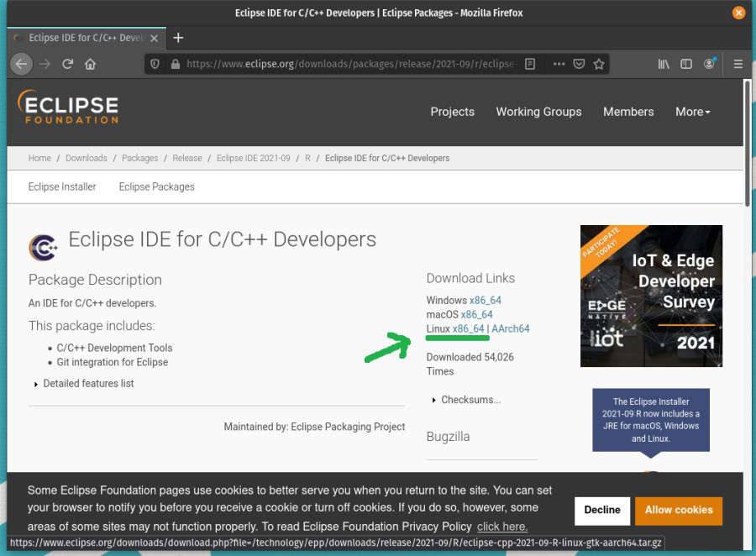This screenshot has height=556, width=756.
Task: Open page actions three-dot menu
Action: click(559, 64)
